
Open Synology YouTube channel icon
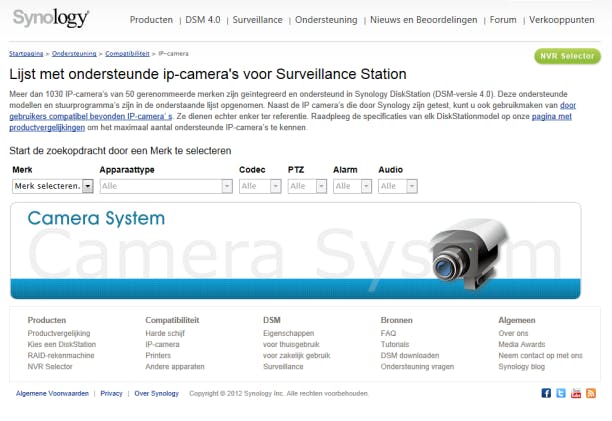pyautogui.click(x=576, y=394)
